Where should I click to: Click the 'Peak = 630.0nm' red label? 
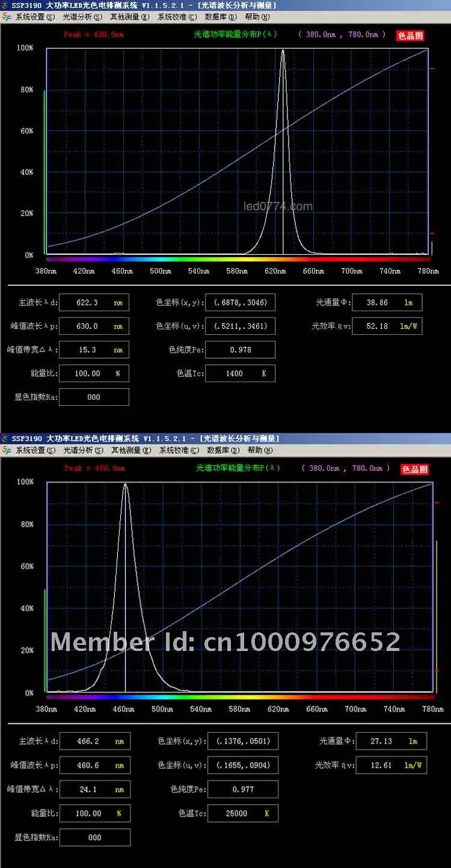click(94, 34)
